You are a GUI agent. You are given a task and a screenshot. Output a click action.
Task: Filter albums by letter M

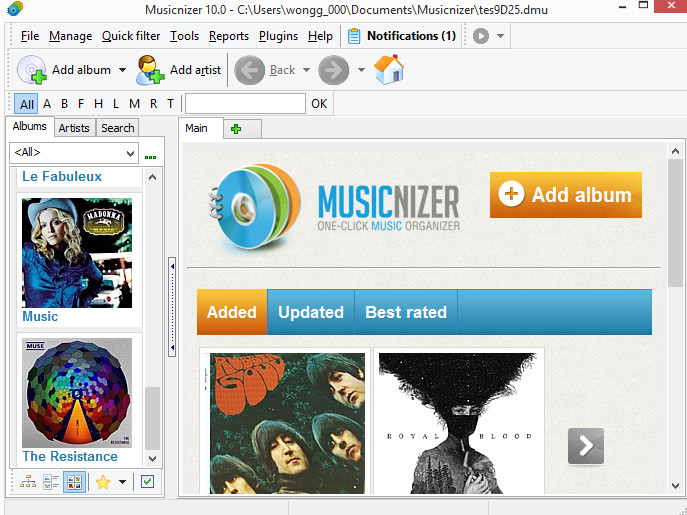pyautogui.click(x=135, y=104)
